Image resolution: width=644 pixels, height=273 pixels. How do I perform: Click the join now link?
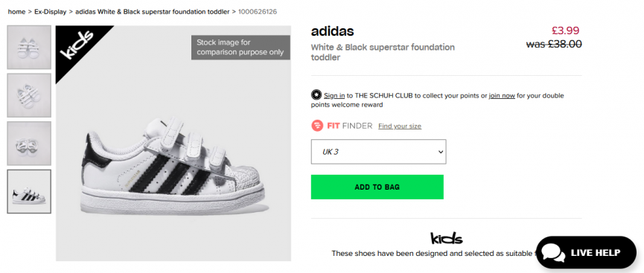click(502, 96)
